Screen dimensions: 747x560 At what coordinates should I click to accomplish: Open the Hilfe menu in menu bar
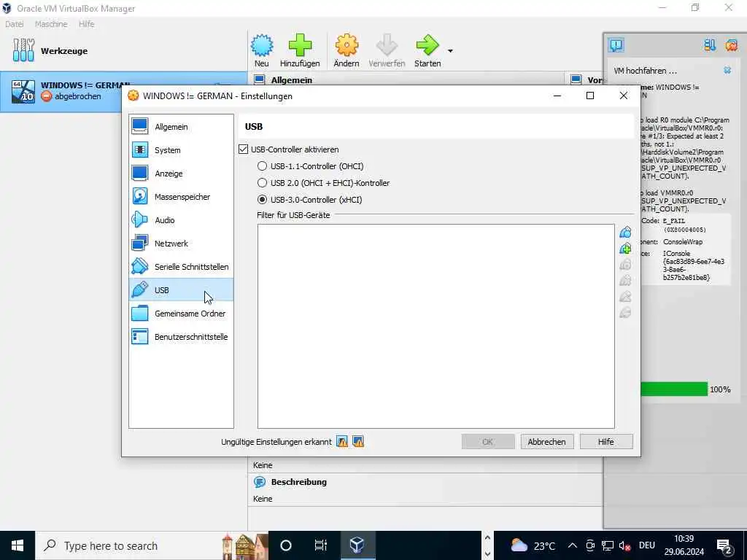[x=86, y=24]
